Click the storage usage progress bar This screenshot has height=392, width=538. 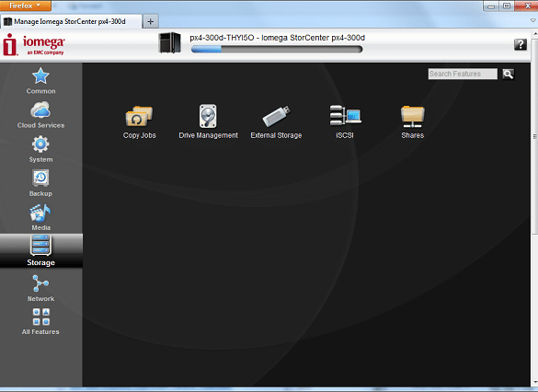(x=277, y=49)
